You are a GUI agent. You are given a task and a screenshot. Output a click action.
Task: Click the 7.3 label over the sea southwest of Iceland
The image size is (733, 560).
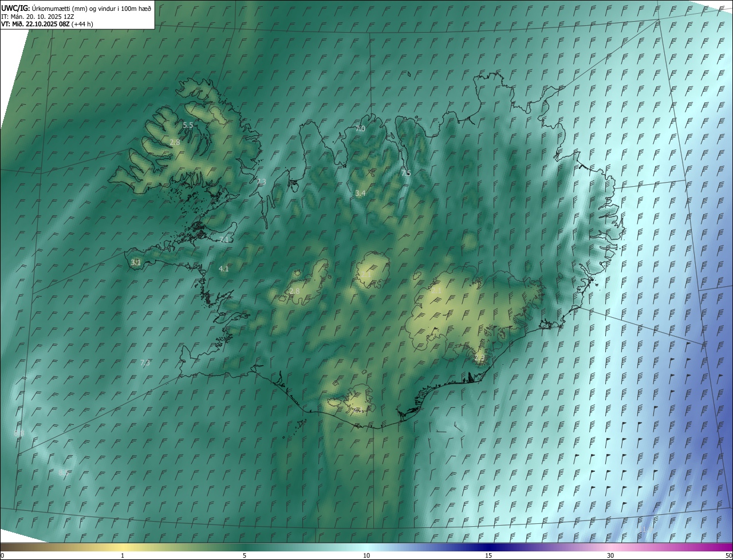[x=145, y=362]
